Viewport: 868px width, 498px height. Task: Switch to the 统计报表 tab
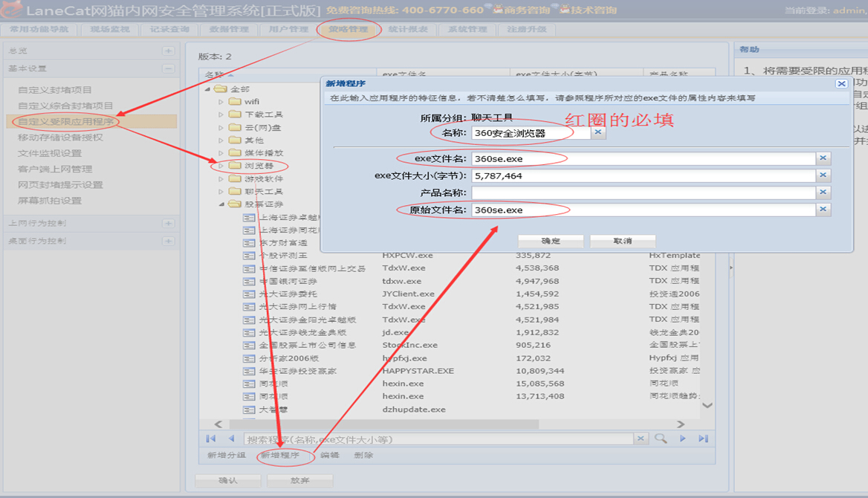point(408,30)
